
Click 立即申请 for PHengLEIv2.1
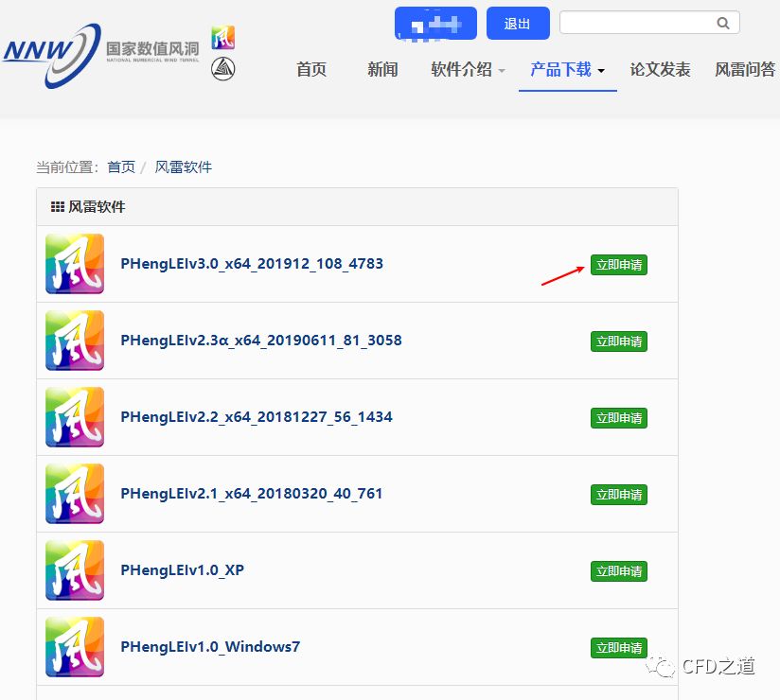(x=619, y=494)
